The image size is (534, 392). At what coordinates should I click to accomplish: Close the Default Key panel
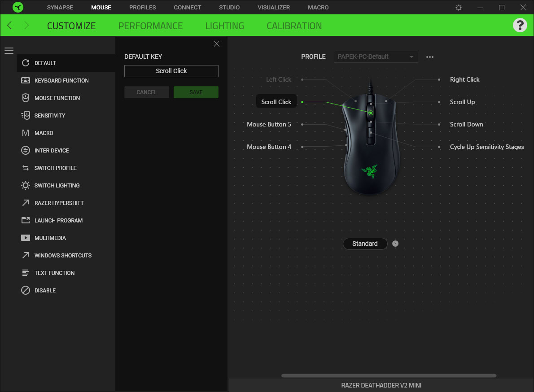pos(217,44)
